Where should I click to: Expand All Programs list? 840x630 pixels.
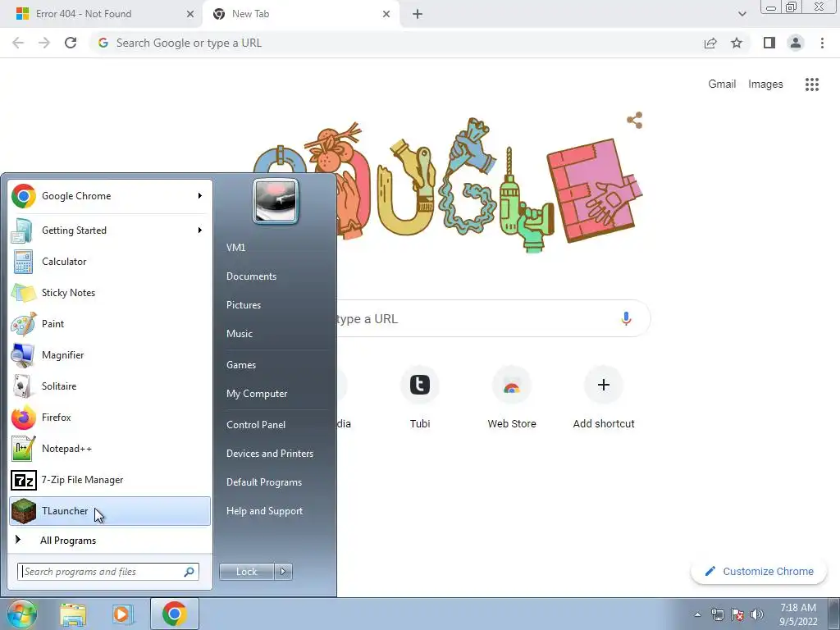tap(110, 541)
